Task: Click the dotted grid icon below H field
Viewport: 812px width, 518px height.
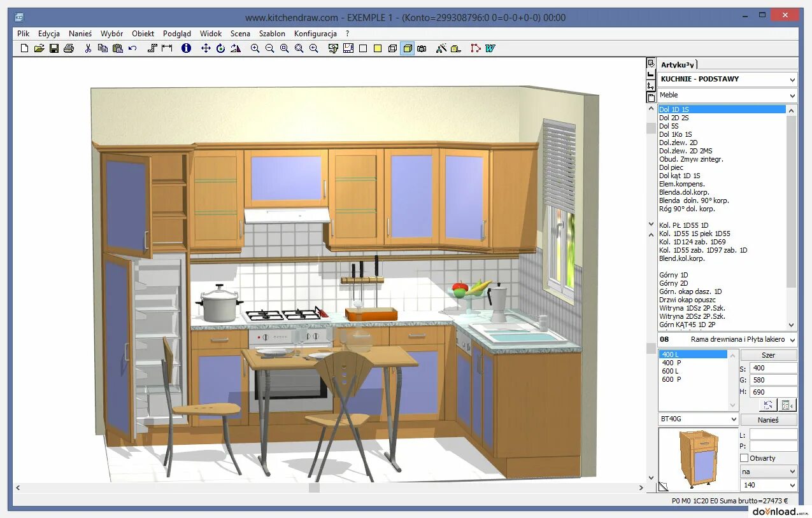Action: coord(788,405)
